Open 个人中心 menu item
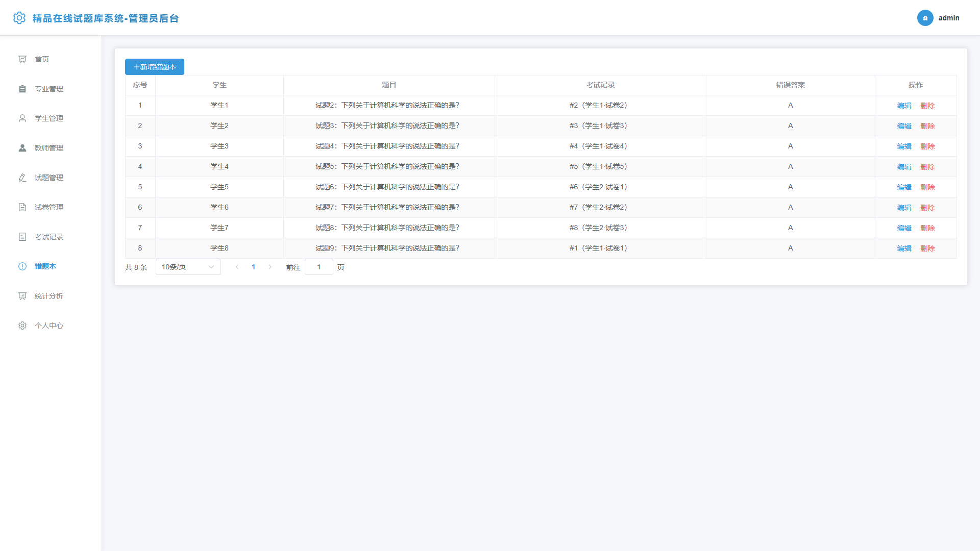This screenshot has height=551, width=980. click(x=51, y=325)
